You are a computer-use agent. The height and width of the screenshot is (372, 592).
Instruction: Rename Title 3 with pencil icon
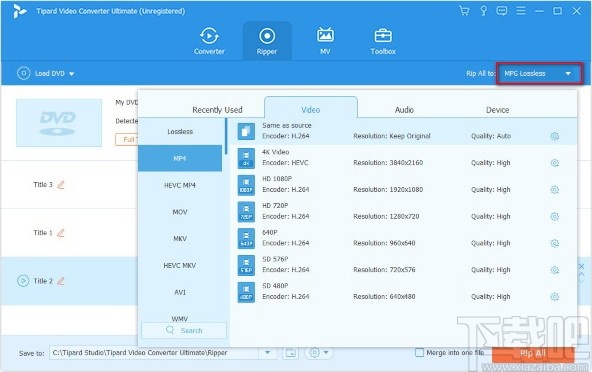click(60, 185)
